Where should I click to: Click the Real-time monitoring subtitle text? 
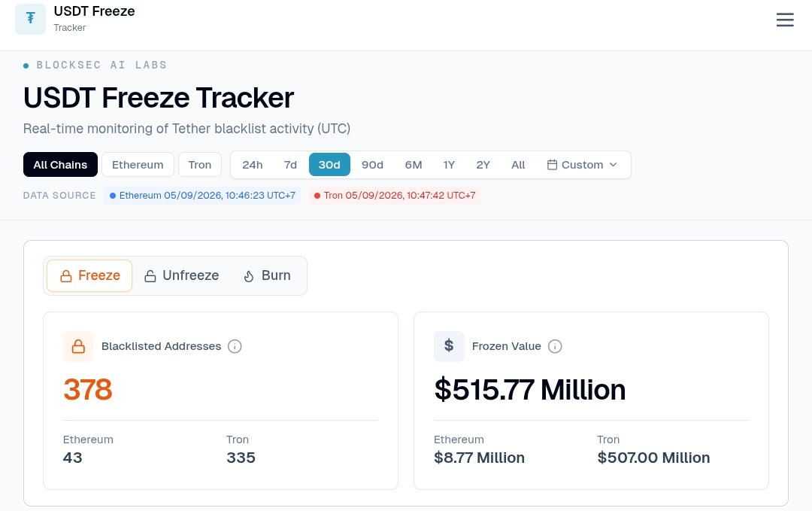[187, 129]
